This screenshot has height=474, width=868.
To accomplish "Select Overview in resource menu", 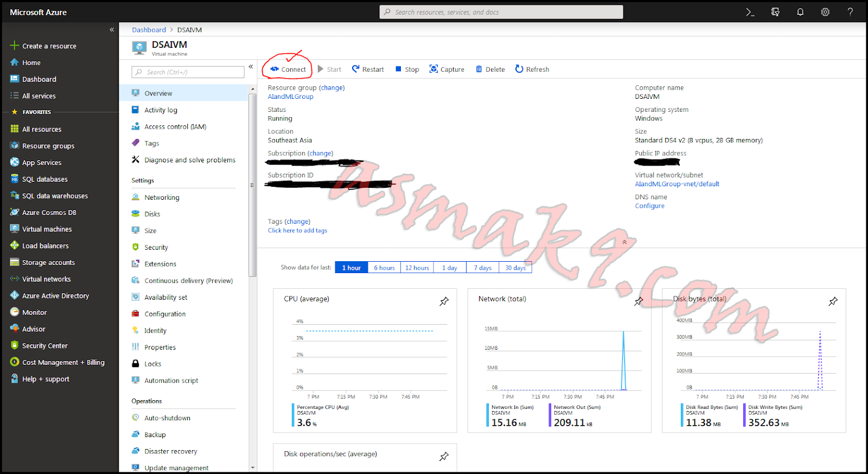I will (x=184, y=93).
